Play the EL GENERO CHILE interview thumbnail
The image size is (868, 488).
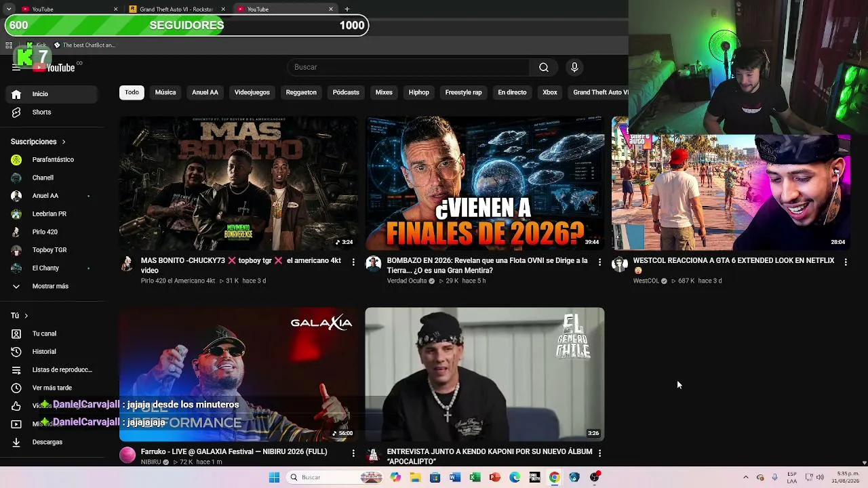click(x=485, y=375)
